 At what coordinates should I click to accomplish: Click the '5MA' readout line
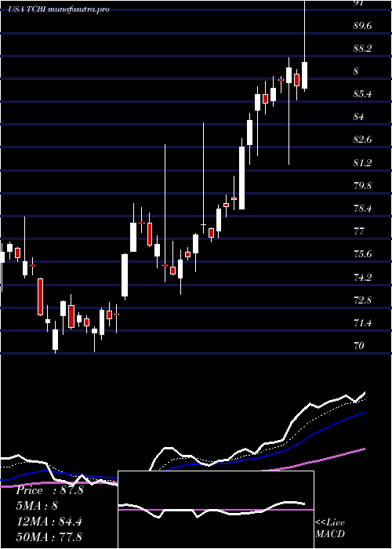click(37, 506)
